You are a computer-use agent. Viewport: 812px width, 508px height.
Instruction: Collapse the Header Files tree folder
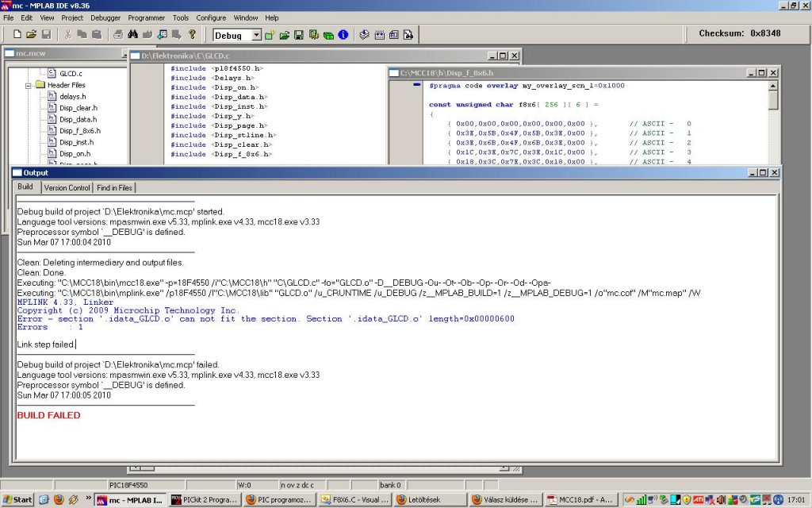click(29, 86)
